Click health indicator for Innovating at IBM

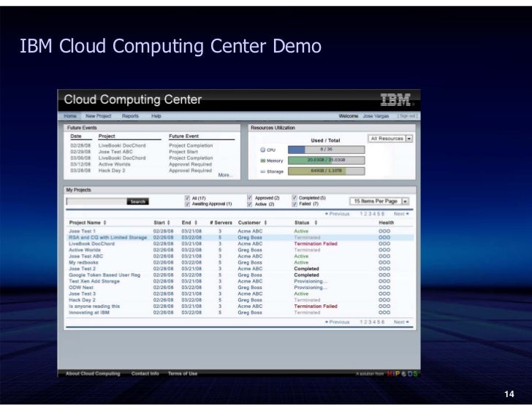click(x=384, y=312)
